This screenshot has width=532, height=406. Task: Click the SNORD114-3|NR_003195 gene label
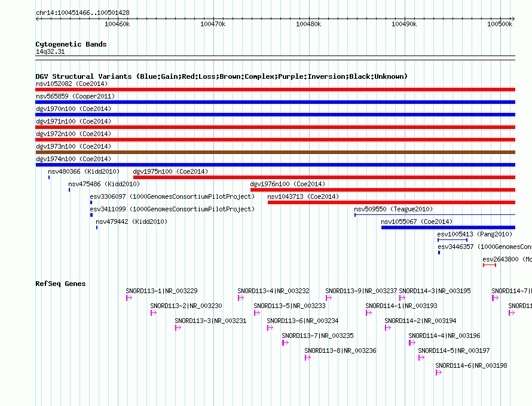pyautogui.click(x=435, y=291)
